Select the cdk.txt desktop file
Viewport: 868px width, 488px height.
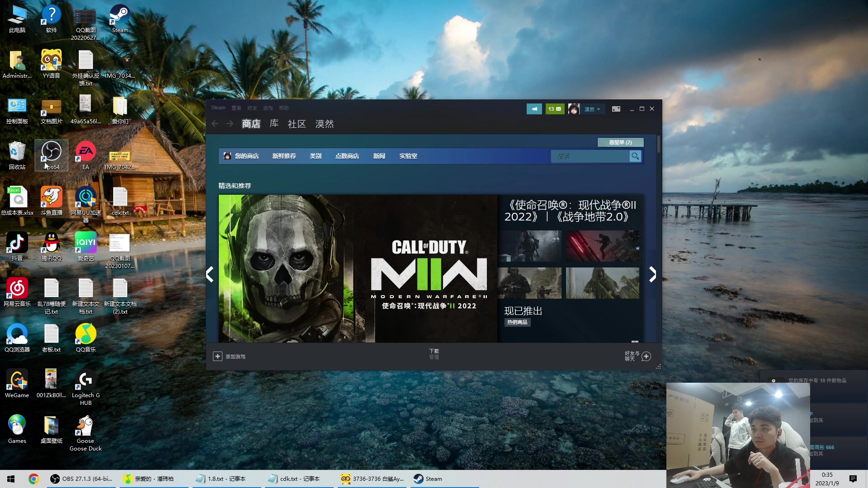(120, 201)
